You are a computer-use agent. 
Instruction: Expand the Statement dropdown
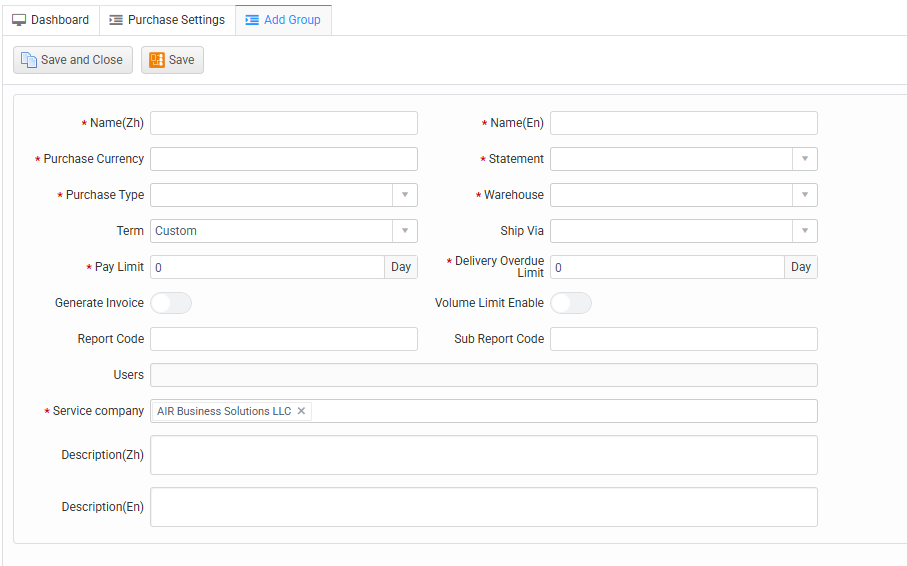[x=804, y=159]
